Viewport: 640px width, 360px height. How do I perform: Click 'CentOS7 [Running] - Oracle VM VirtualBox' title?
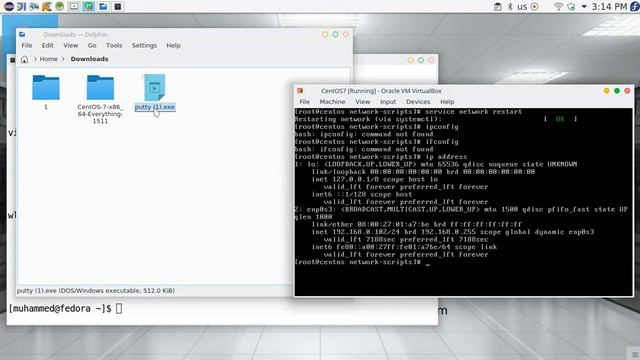click(381, 91)
